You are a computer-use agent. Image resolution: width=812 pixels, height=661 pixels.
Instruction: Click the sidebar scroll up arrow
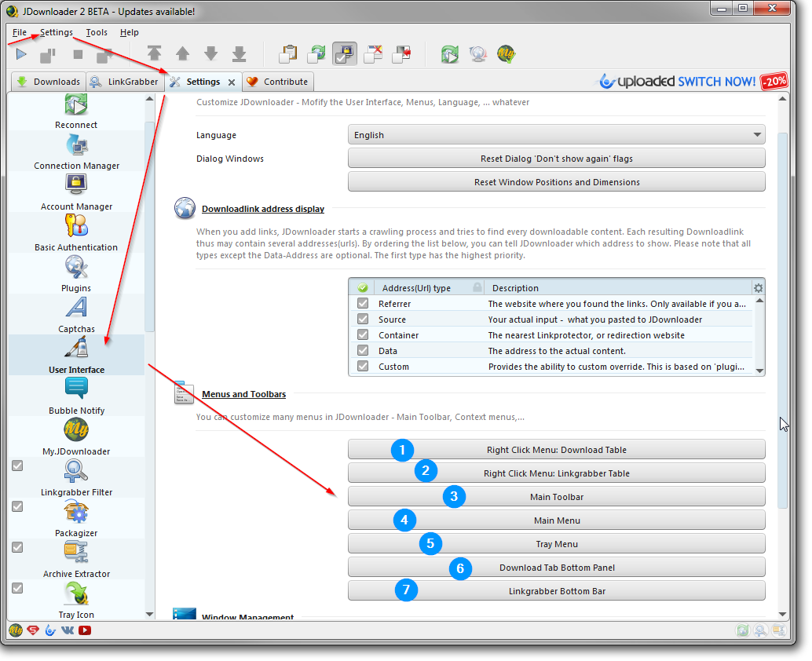click(x=150, y=98)
